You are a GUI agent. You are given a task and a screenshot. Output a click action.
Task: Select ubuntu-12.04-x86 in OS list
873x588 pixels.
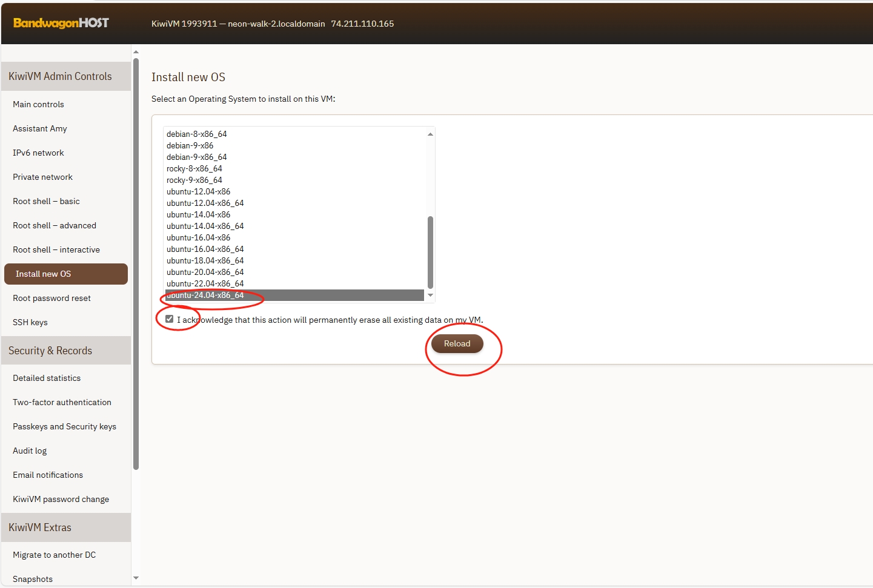click(294, 191)
